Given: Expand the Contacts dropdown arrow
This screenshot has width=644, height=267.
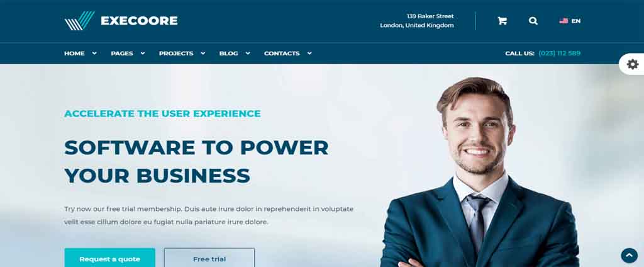Looking at the screenshot, I should (x=309, y=53).
